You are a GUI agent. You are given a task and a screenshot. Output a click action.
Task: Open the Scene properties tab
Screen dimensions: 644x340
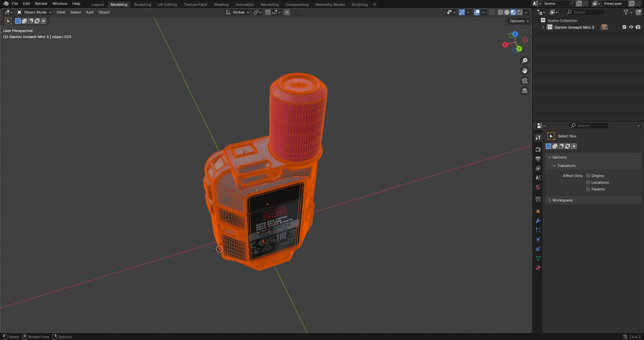tap(538, 178)
